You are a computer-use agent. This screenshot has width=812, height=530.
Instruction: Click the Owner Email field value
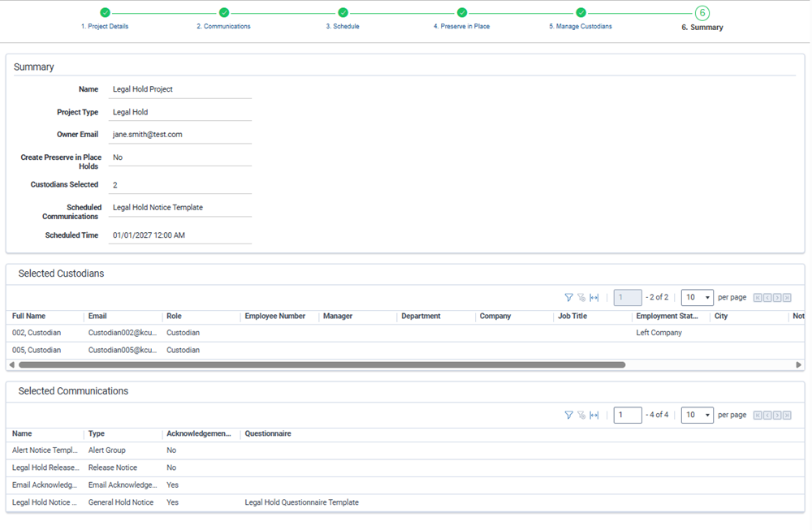click(x=179, y=135)
